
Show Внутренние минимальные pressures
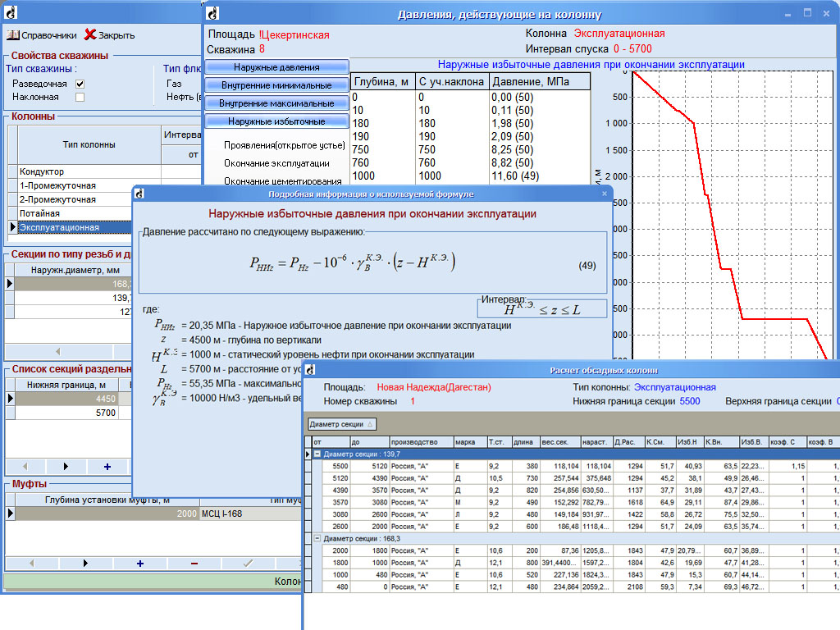pos(276,85)
